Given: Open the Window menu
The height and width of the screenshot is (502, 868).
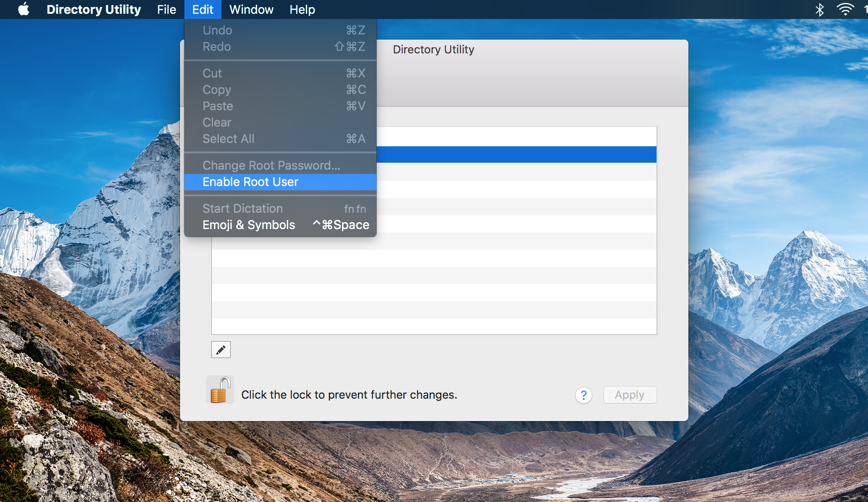Looking at the screenshot, I should [251, 9].
